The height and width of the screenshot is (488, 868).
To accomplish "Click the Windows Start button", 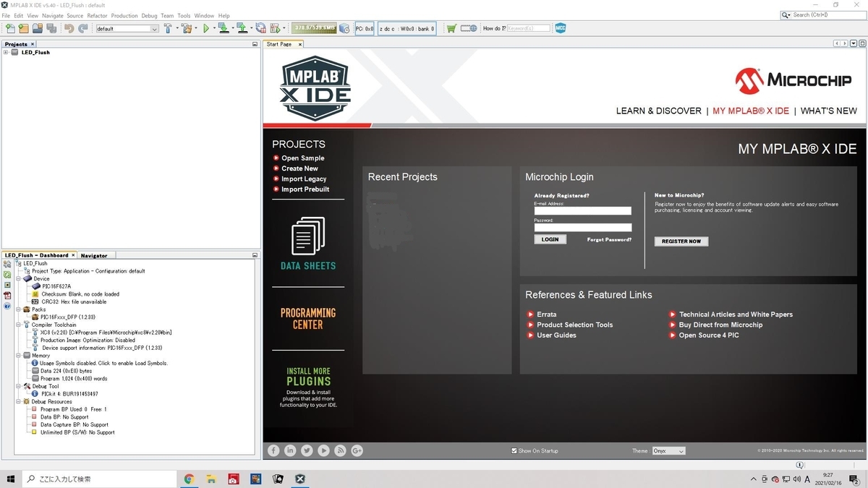I will tap(11, 479).
